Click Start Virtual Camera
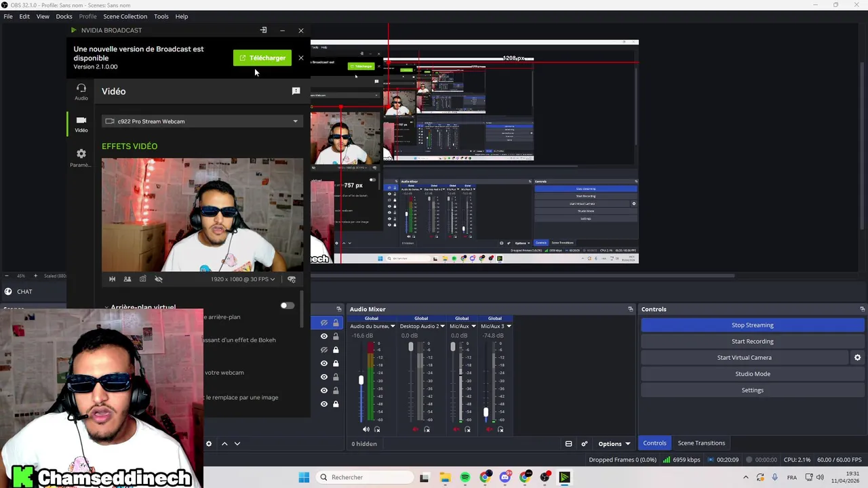Screen dimensions: 868x488 [x=744, y=358]
